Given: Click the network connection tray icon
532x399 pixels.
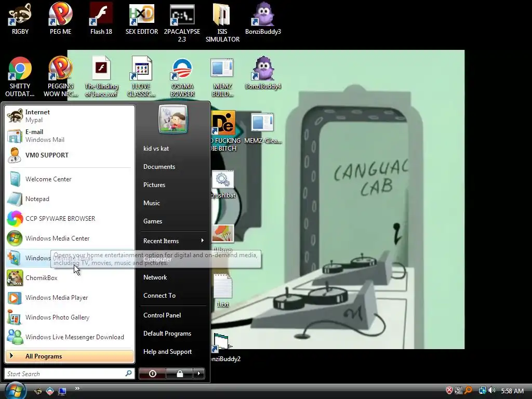Looking at the screenshot, I should (x=482, y=391).
